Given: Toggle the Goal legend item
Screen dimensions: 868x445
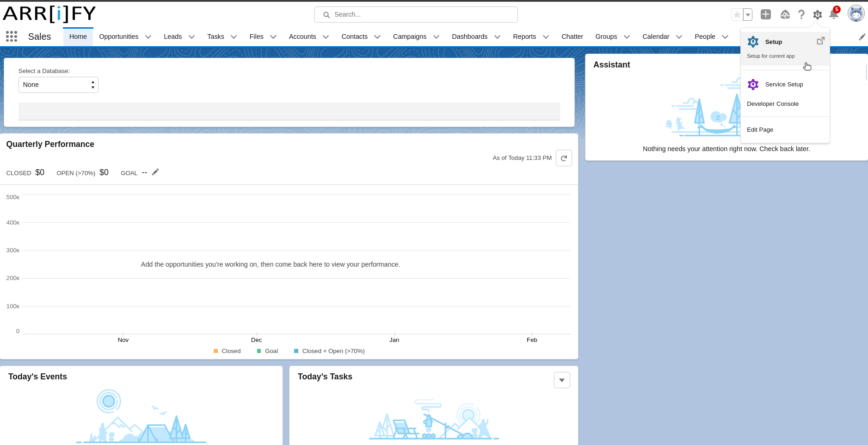Looking at the screenshot, I should 267,351.
